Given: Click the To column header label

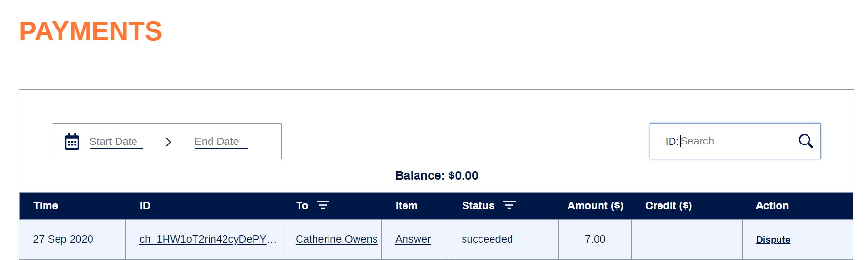Looking at the screenshot, I should point(302,206).
